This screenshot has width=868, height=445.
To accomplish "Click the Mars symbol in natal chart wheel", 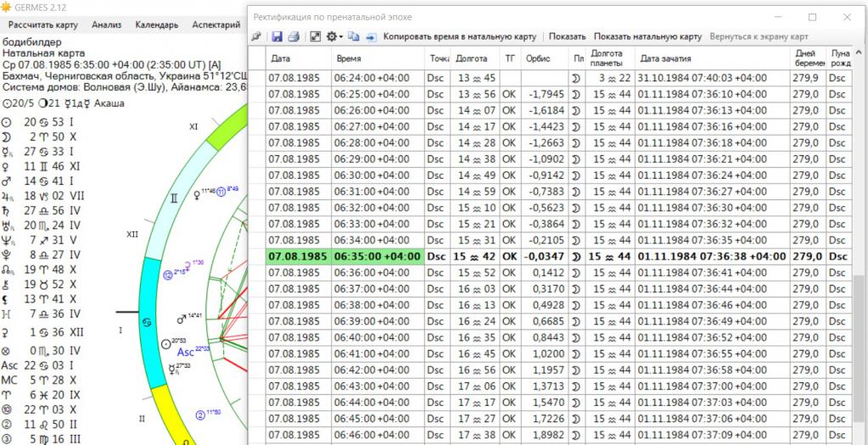I will [x=181, y=320].
